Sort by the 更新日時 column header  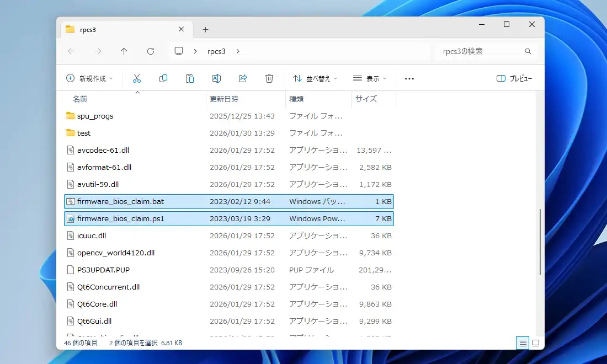[x=224, y=99]
